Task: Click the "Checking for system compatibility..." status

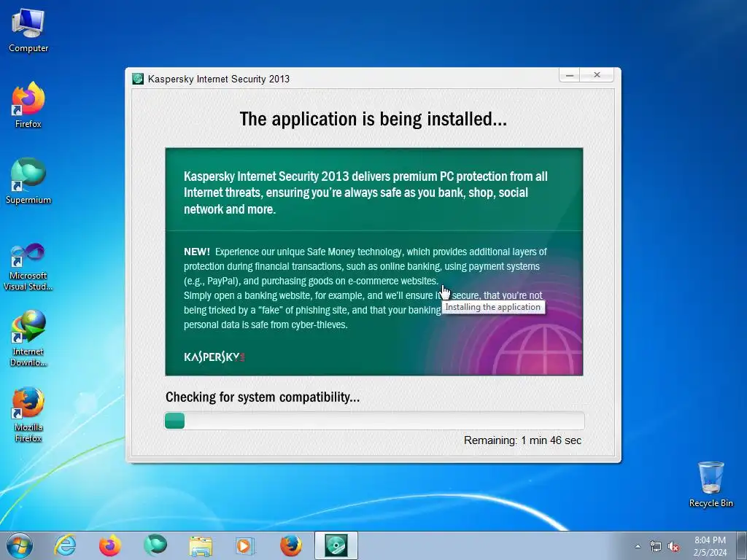Action: (x=263, y=397)
